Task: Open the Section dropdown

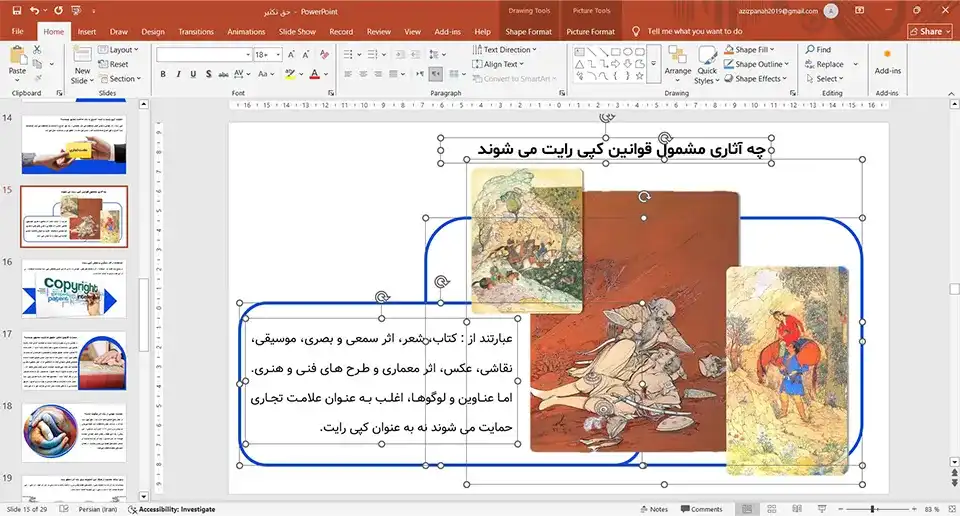Action: 120,78
